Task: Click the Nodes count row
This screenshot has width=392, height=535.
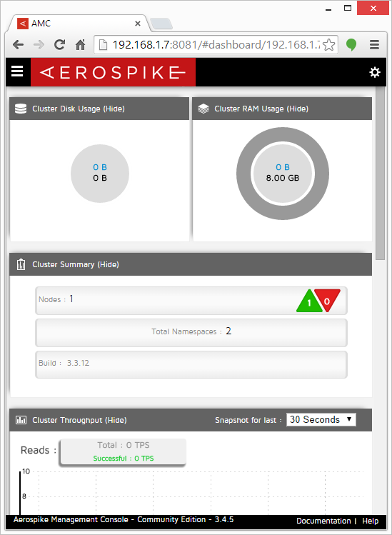Action: pyautogui.click(x=191, y=301)
